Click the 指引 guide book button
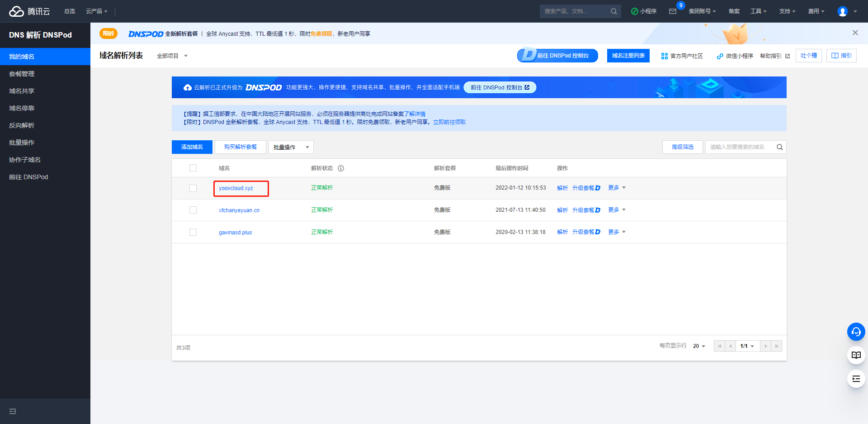 point(841,56)
